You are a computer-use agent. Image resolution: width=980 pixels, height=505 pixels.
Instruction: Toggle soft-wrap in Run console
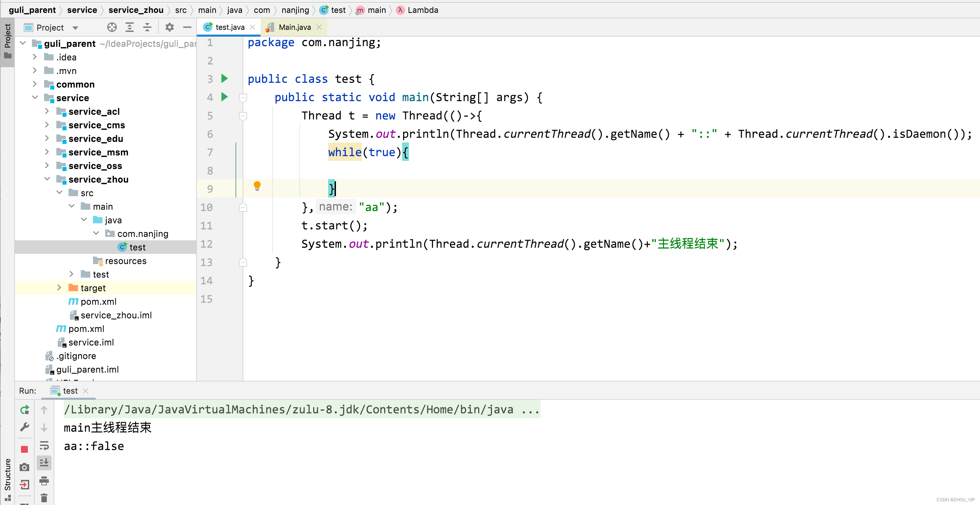pyautogui.click(x=44, y=446)
